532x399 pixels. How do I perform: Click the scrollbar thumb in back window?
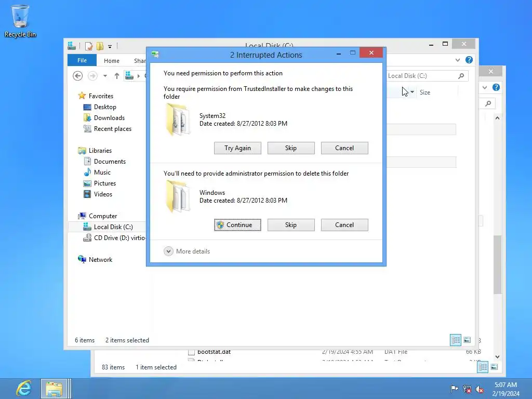[x=497, y=264]
